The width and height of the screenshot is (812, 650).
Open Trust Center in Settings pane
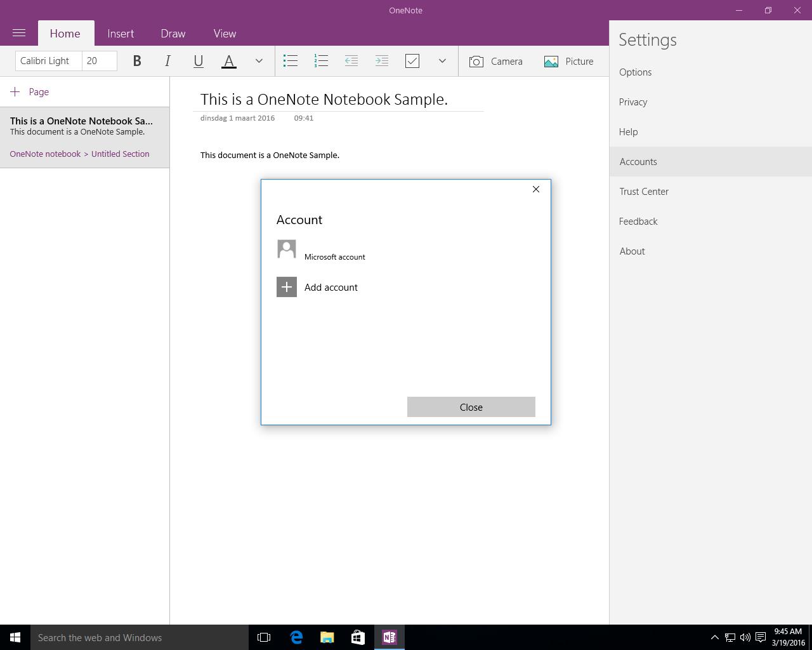click(x=710, y=192)
